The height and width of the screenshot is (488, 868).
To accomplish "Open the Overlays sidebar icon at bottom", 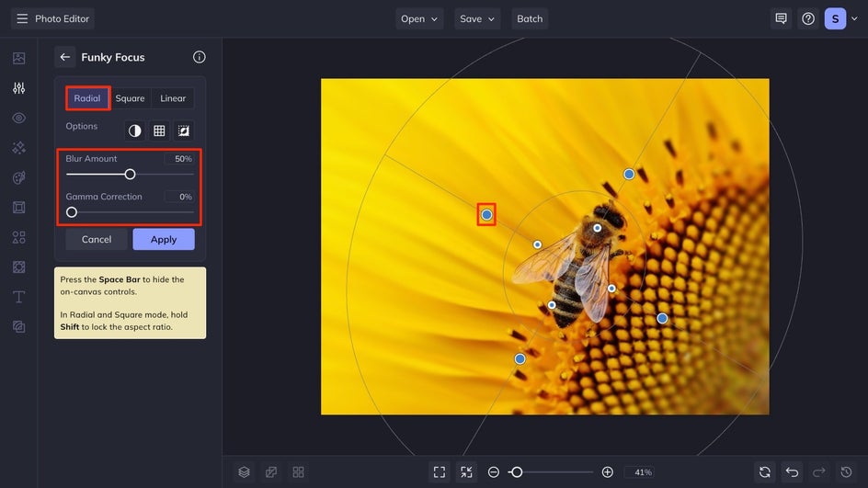I will pyautogui.click(x=18, y=327).
